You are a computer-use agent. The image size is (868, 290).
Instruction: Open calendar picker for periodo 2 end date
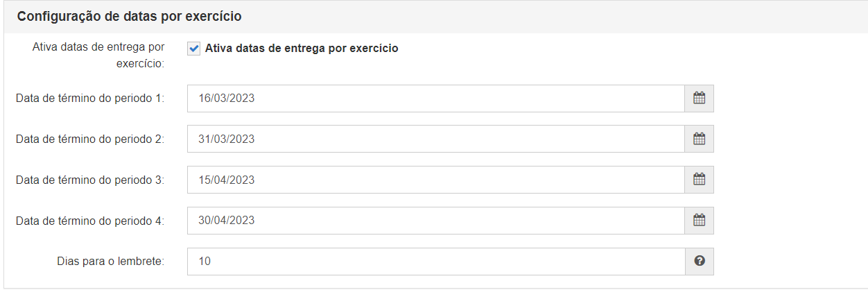point(700,139)
